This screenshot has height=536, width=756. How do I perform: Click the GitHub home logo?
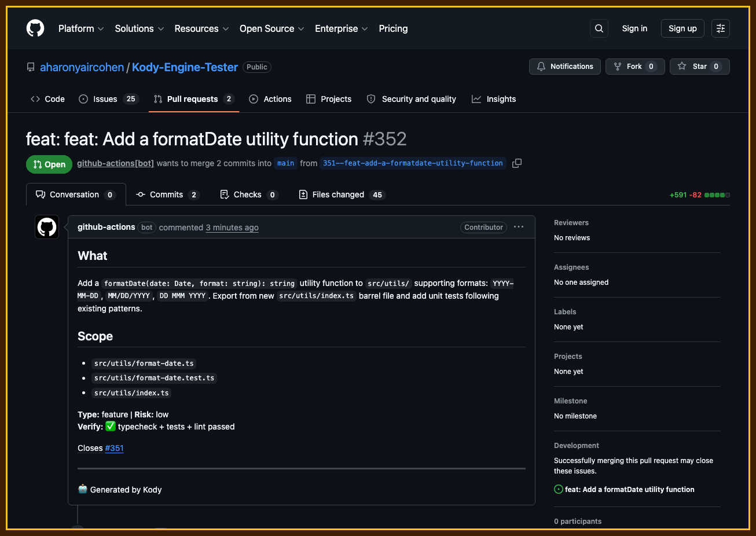pos(35,28)
